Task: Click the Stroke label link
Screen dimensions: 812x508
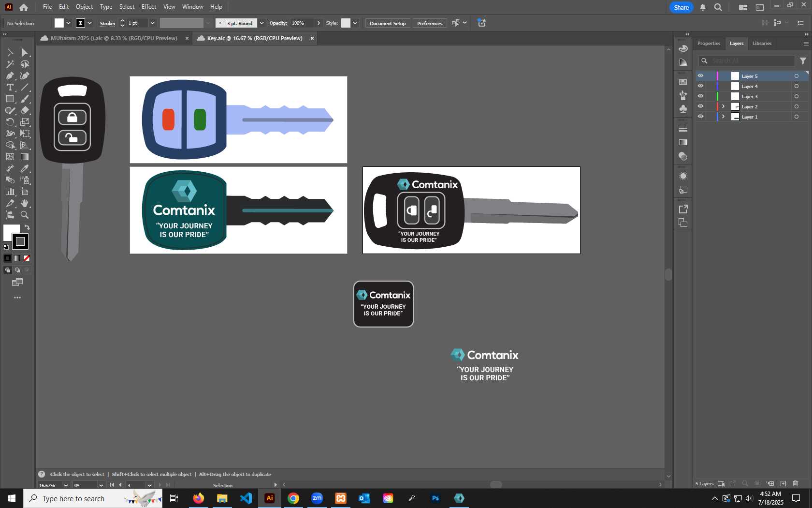Action: 107,23
